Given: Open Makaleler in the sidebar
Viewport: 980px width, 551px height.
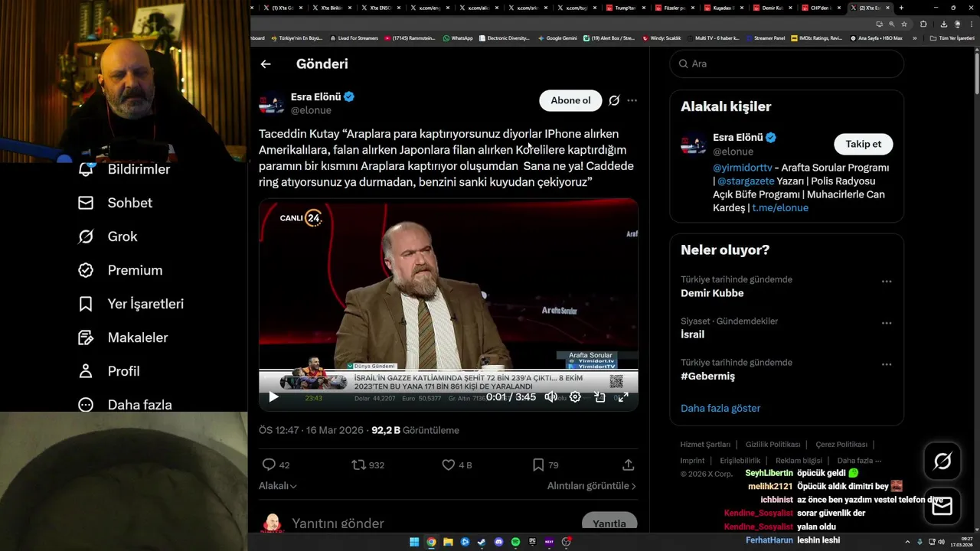Looking at the screenshot, I should click(x=123, y=337).
